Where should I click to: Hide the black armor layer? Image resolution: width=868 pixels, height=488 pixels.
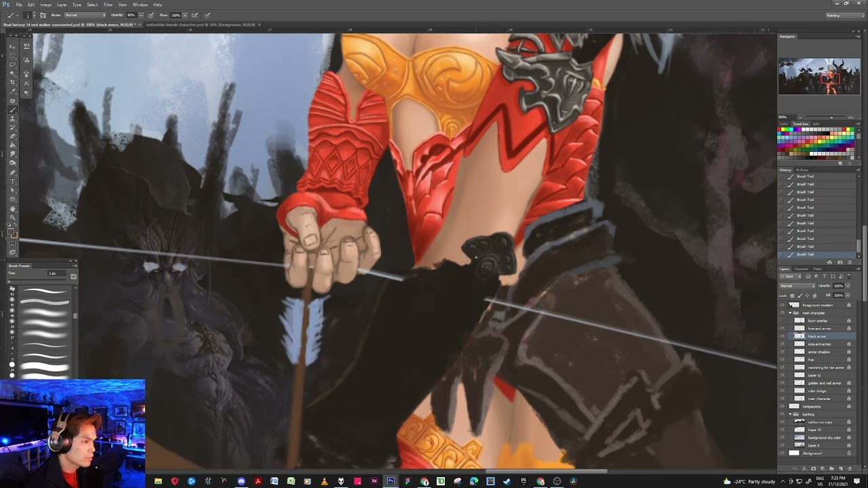(x=782, y=335)
